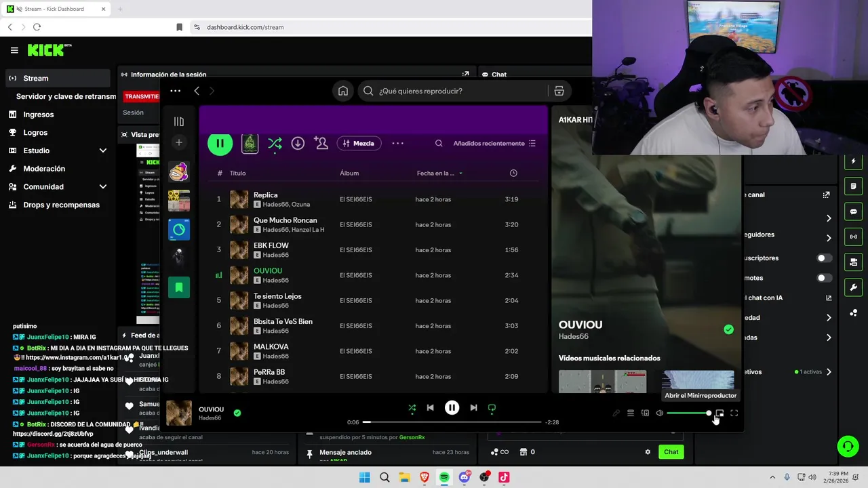The width and height of the screenshot is (868, 488).
Task: Expand the Estudio sidebar section
Action: (x=103, y=150)
